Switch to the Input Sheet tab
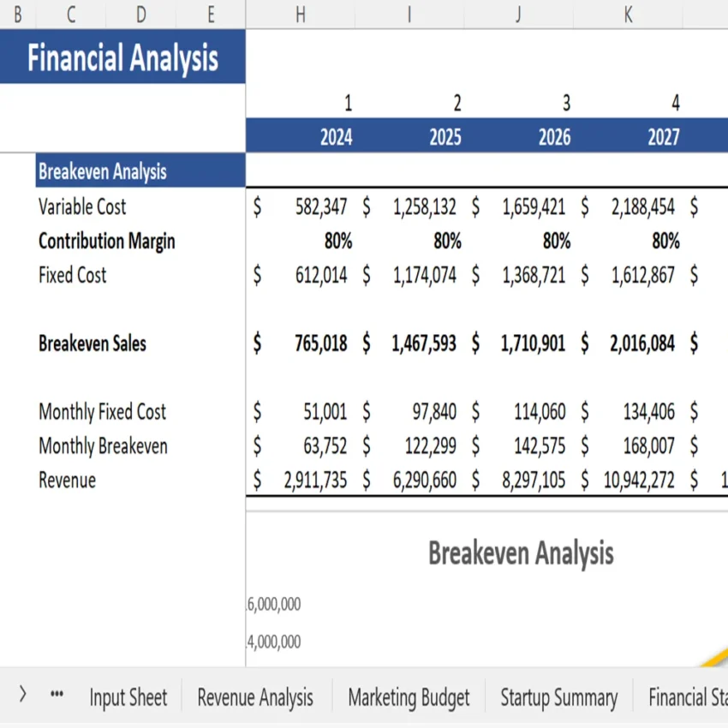The width and height of the screenshot is (728, 728). click(128, 697)
